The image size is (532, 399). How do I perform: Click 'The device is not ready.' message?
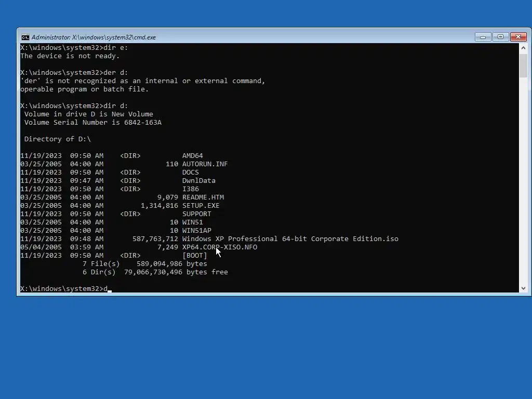[70, 56]
